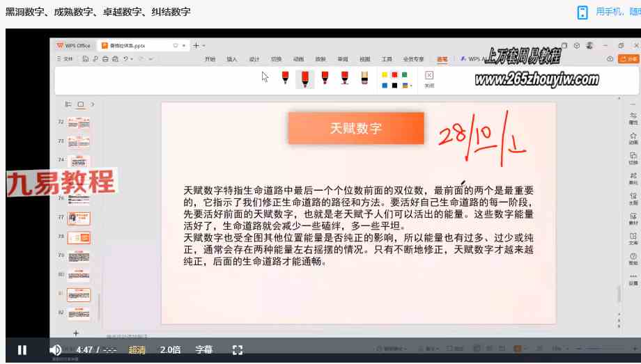Enter fullscreen video mode
This screenshot has height=364, width=641.
(237, 350)
